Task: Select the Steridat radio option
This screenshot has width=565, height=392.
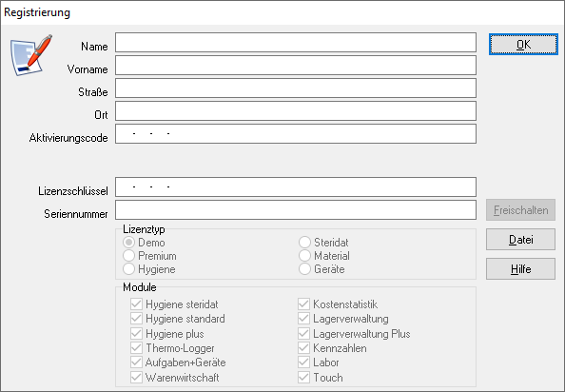Action: (304, 242)
